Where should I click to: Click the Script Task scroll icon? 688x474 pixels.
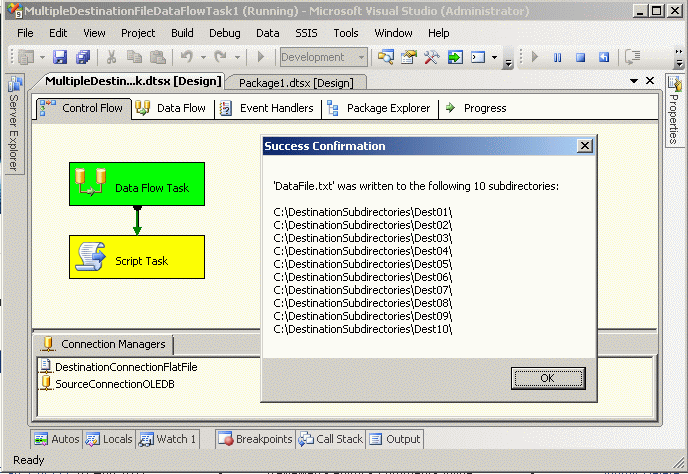[91, 256]
